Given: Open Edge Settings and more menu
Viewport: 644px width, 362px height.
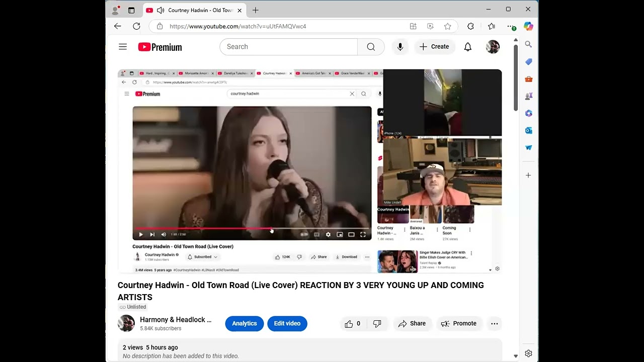Looking at the screenshot, I should click(510, 26).
